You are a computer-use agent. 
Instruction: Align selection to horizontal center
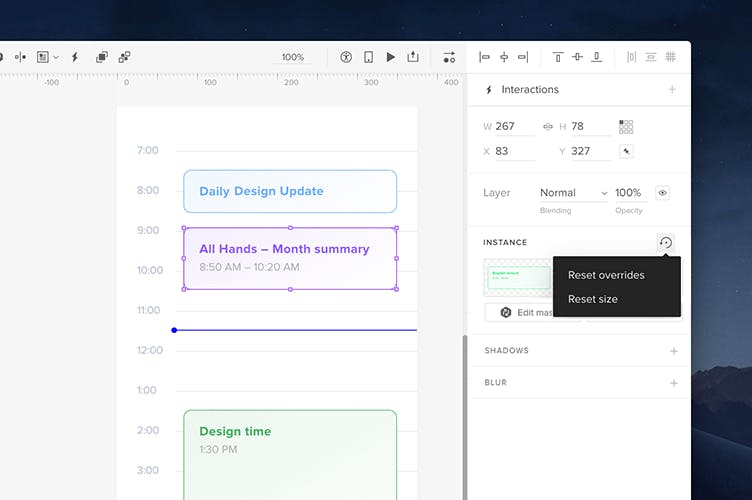coord(504,57)
